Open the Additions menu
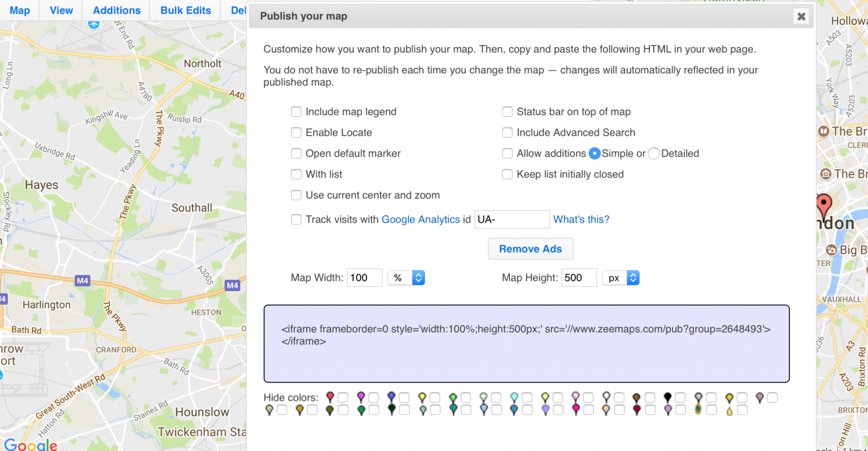Viewport: 868px width, 451px height. [x=116, y=10]
